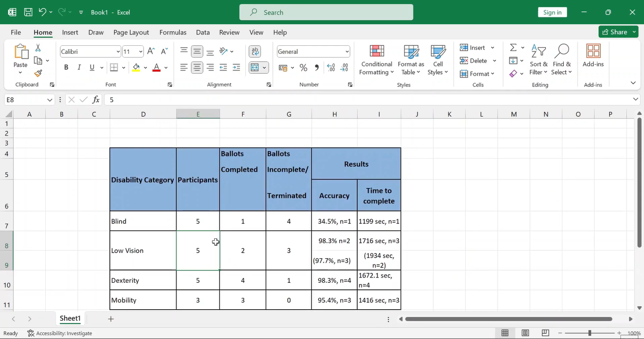This screenshot has width=644, height=339.
Task: Click the formula bar showing 5
Action: click(x=368, y=100)
